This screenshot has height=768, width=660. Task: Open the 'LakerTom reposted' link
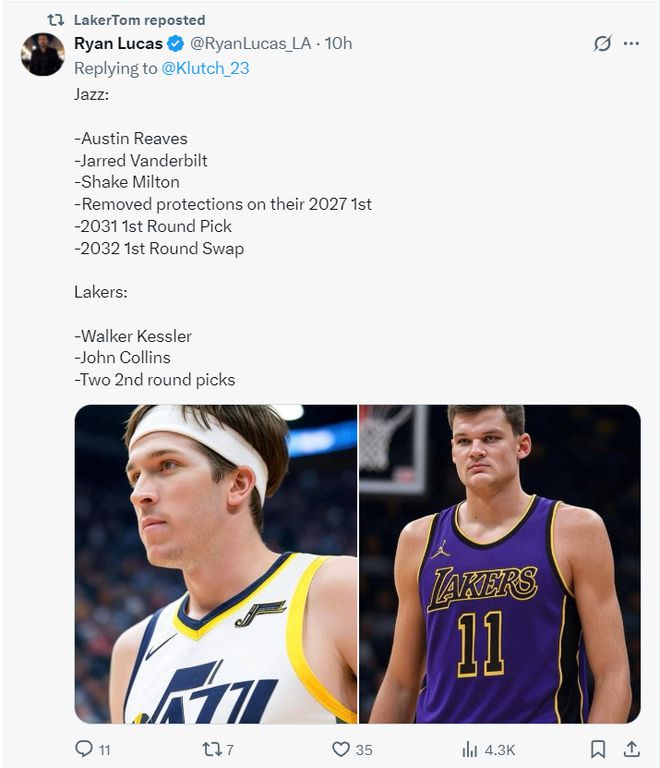pos(139,20)
